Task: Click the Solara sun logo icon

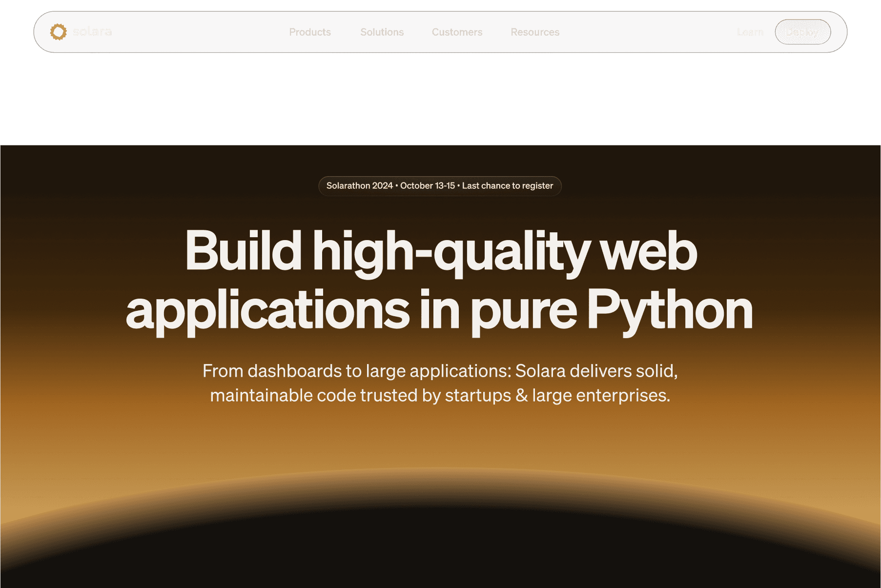Action: [58, 32]
